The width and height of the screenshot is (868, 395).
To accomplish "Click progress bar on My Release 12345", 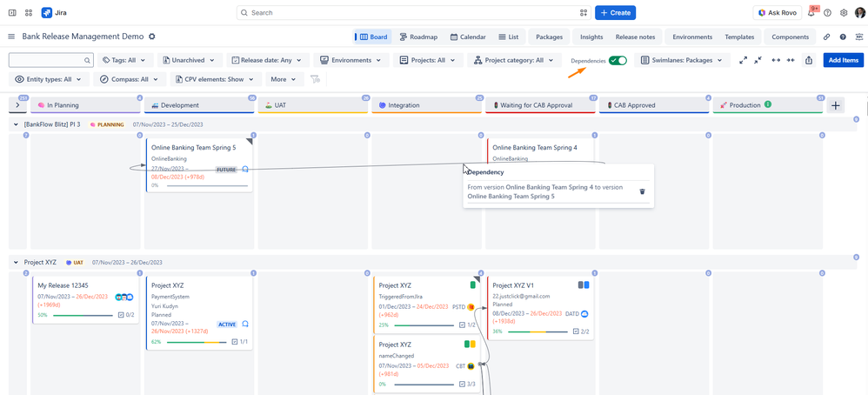I will pos(82,315).
